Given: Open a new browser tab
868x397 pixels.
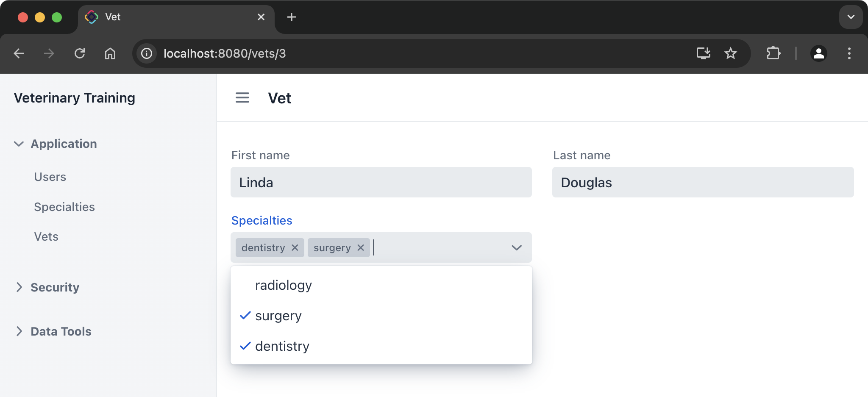Looking at the screenshot, I should point(291,17).
